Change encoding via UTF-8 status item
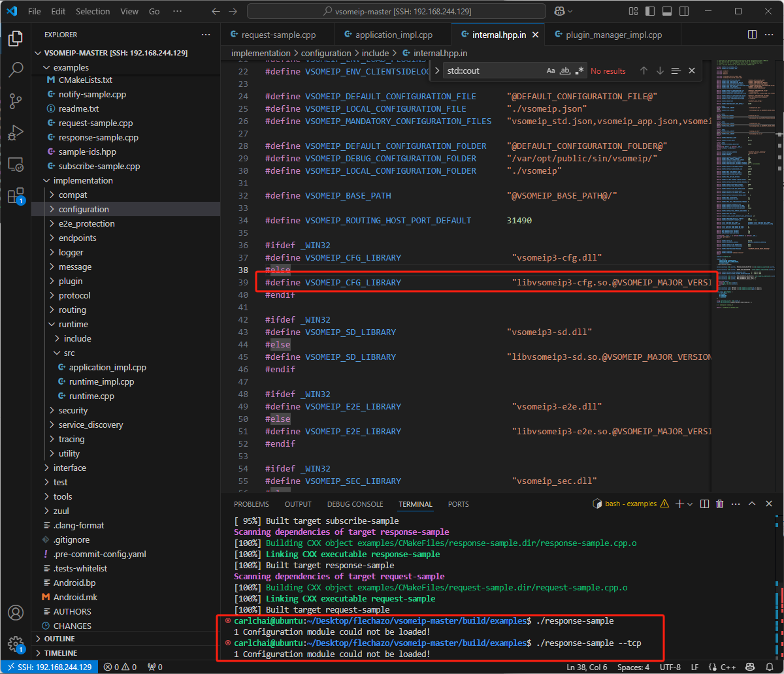784x674 pixels. 670,667
